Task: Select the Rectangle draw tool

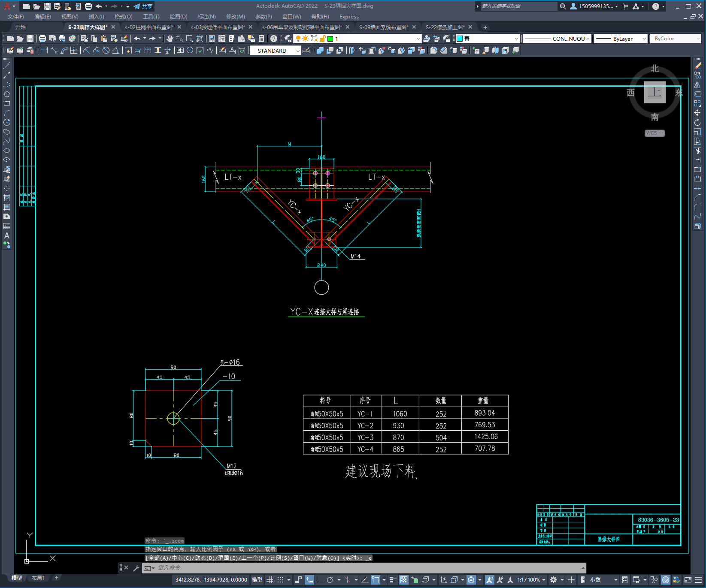Action: tap(7, 103)
